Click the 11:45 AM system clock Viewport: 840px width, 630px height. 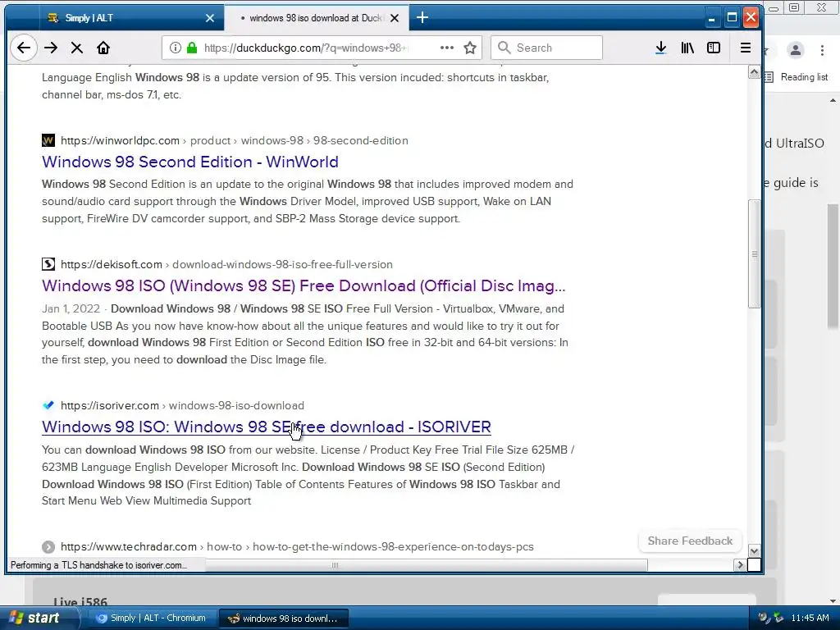point(810,619)
